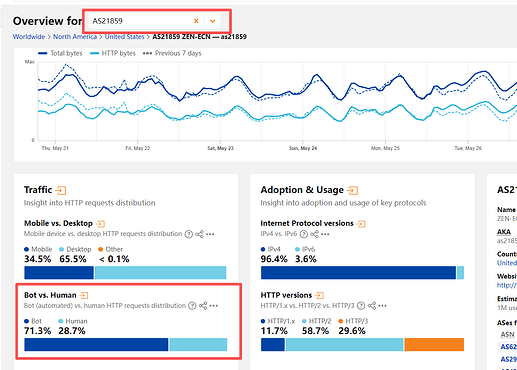The width and height of the screenshot is (517, 370).
Task: Open the Traffic section via its arrow icon
Action: [60, 190]
